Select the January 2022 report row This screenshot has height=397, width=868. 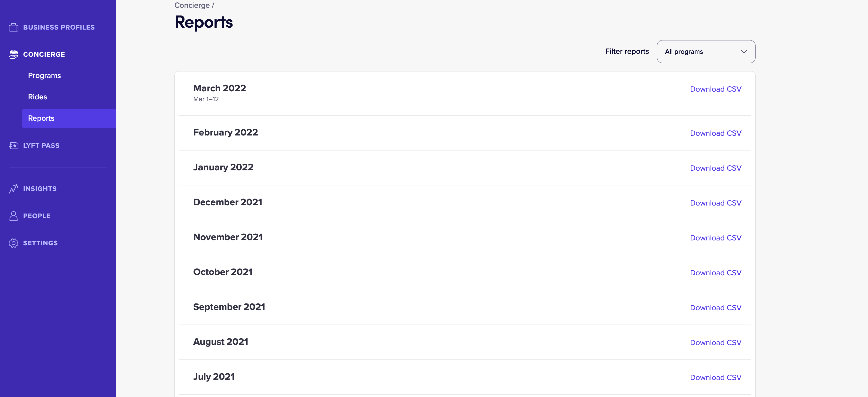[223, 167]
